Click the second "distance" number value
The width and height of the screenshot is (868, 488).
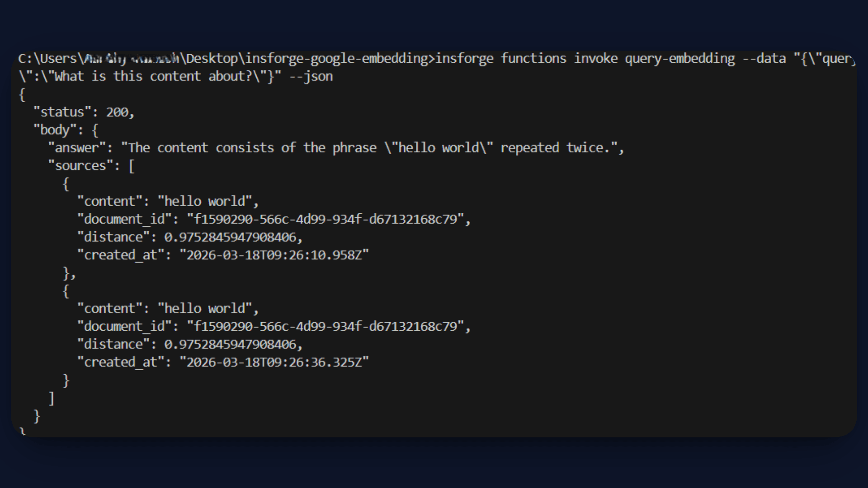(230, 344)
